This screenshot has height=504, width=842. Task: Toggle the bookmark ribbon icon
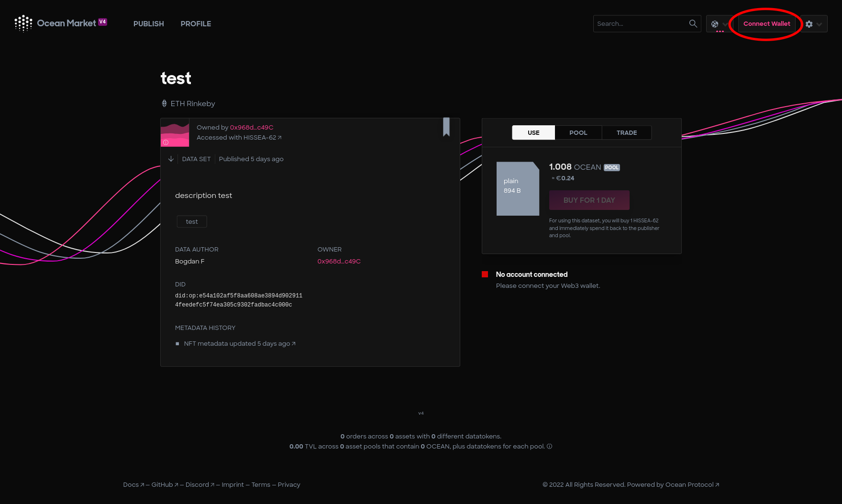(446, 127)
